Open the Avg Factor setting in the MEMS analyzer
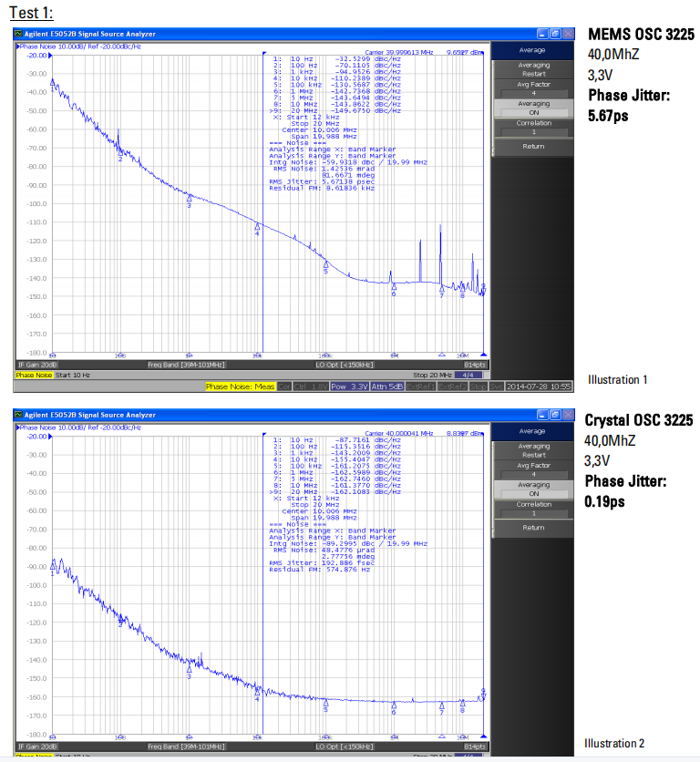Screen dimensions: 700x762 [x=533, y=88]
